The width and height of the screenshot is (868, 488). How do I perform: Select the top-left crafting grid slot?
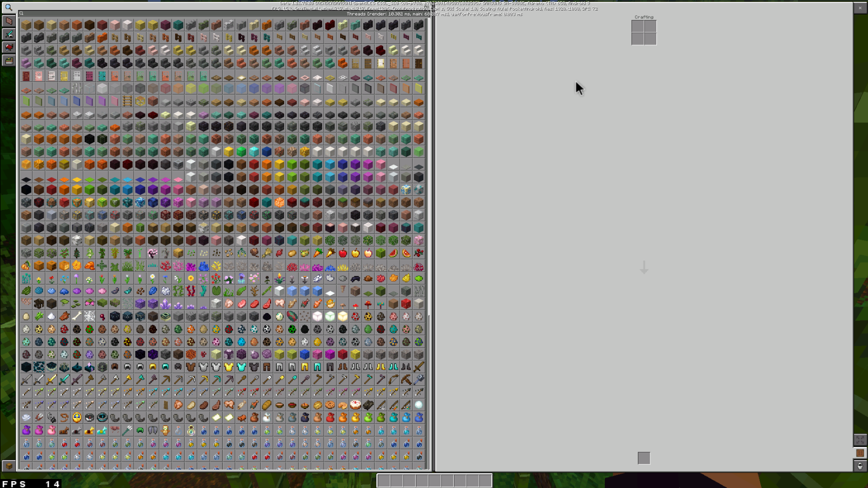click(x=637, y=26)
